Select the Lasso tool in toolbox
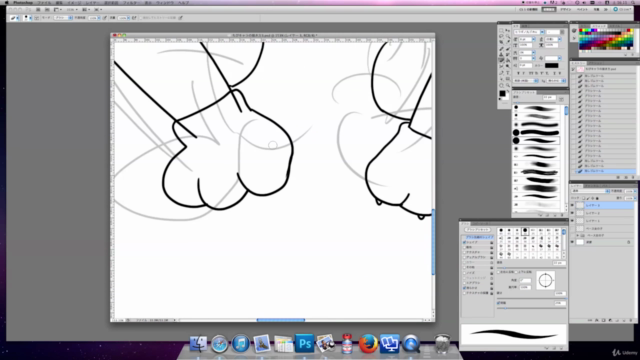Viewport: 640px width, 360px height. [501, 36]
